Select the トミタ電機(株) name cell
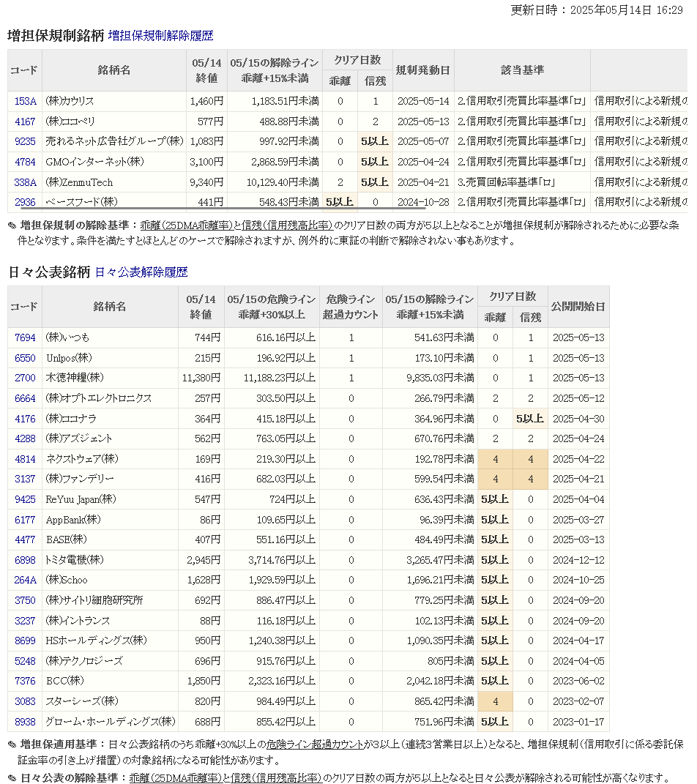697x784 pixels. [x=110, y=560]
